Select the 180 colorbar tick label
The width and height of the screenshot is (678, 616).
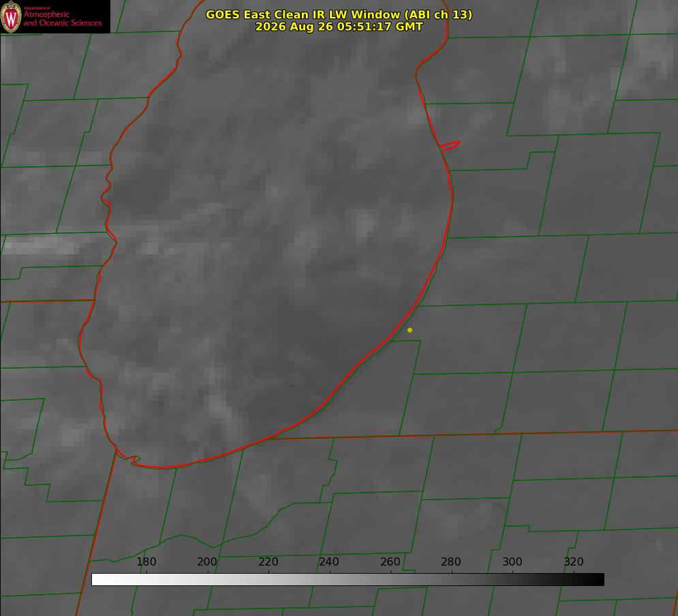(x=146, y=561)
